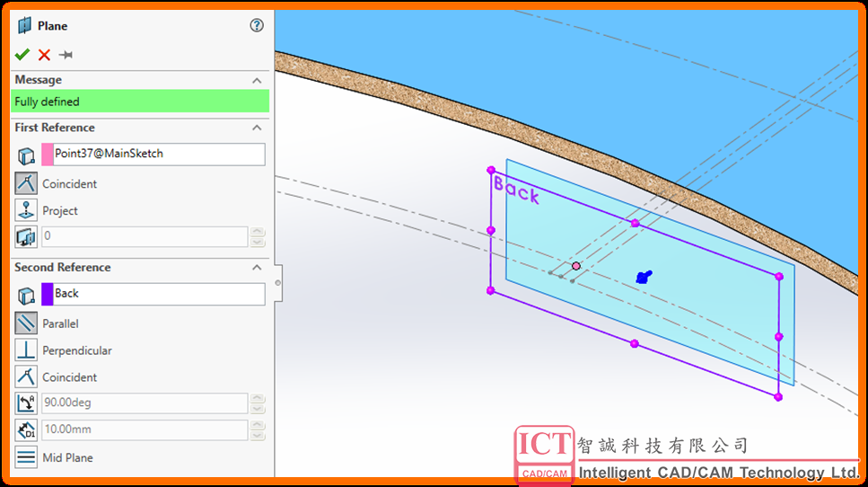The width and height of the screenshot is (868, 487).
Task: Toggle the At Angle 90.00deg icon
Action: coord(26,403)
